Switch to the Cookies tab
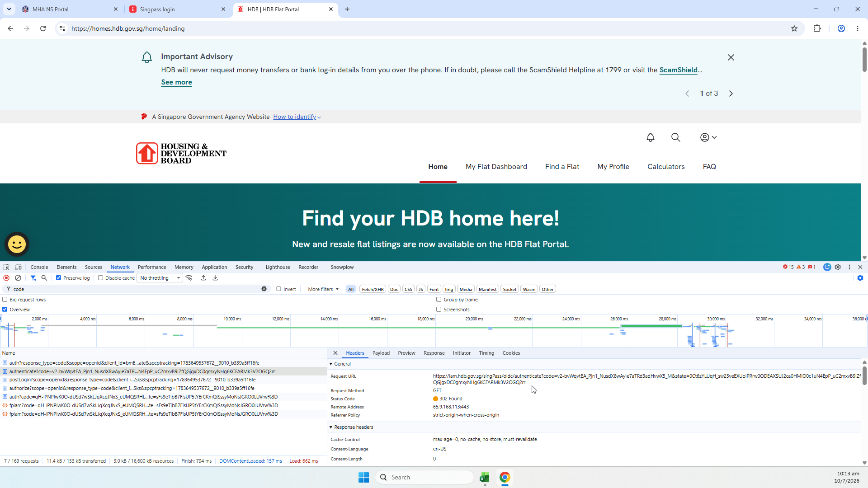 pyautogui.click(x=511, y=353)
